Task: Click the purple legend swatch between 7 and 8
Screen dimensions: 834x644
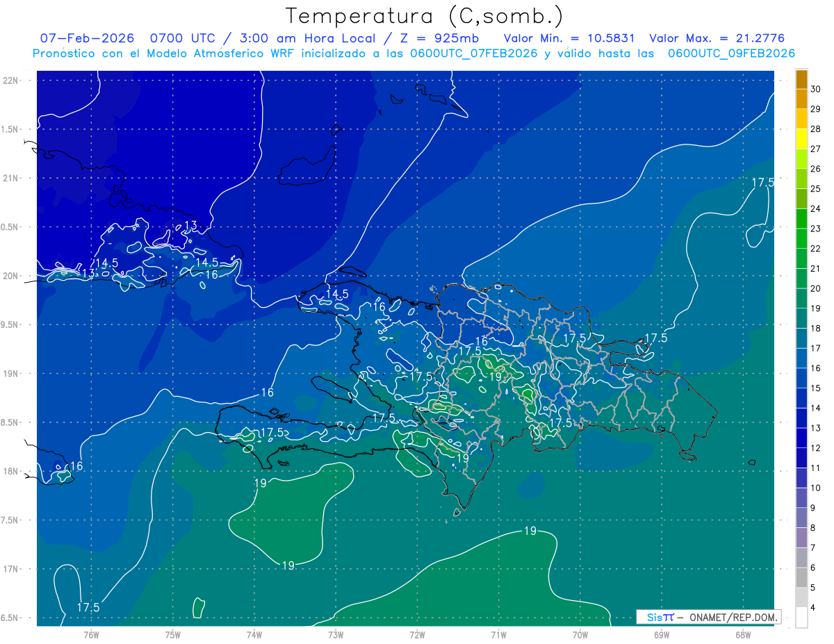Action: coord(801,538)
